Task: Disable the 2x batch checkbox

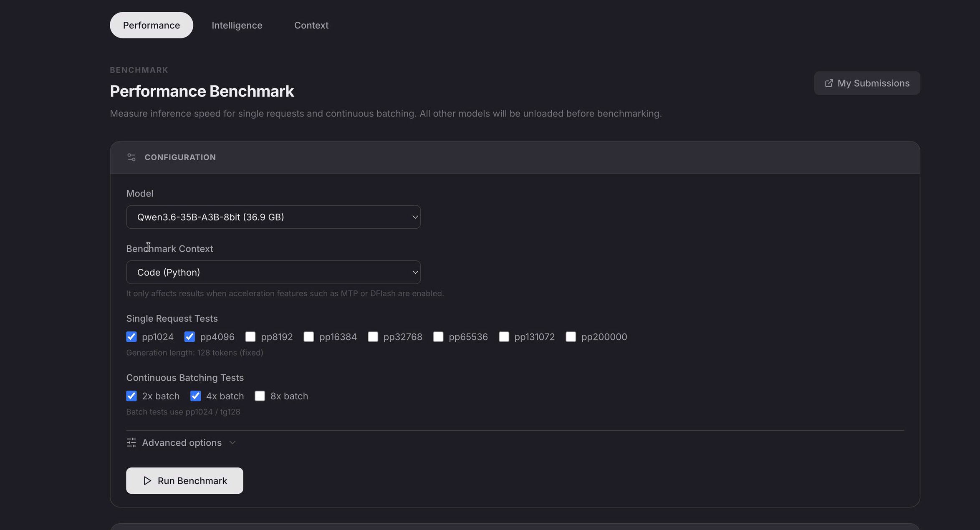Action: pyautogui.click(x=131, y=396)
